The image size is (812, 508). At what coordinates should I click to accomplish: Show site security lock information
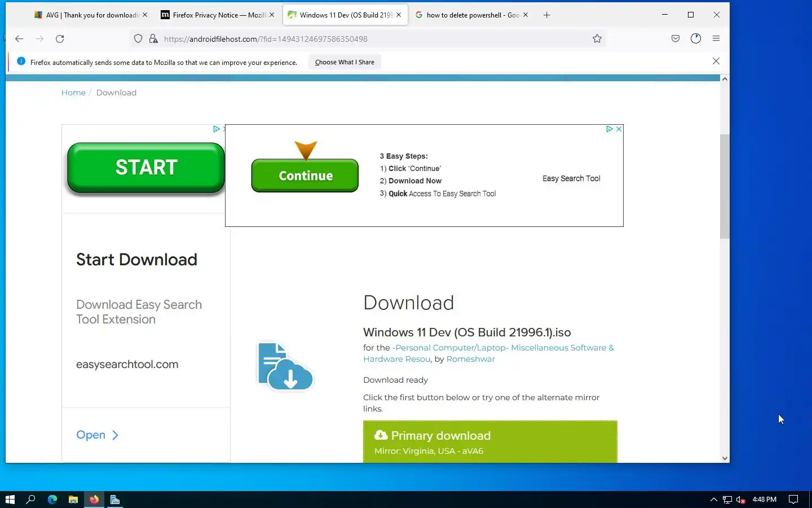153,39
